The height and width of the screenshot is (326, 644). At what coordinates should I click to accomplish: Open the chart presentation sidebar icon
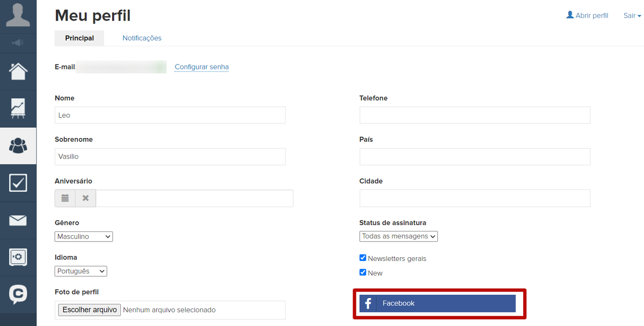click(x=18, y=108)
